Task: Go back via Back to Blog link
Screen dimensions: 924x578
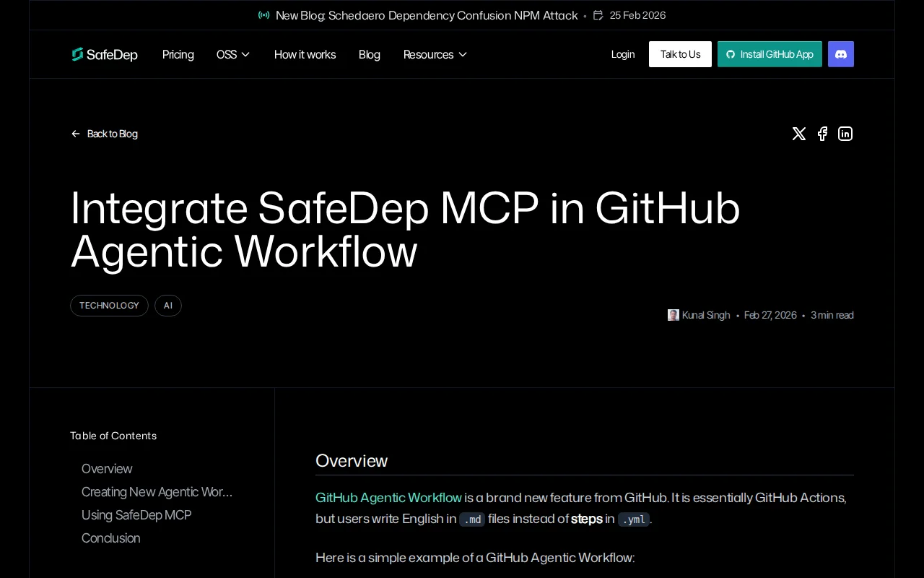Action: pos(105,134)
